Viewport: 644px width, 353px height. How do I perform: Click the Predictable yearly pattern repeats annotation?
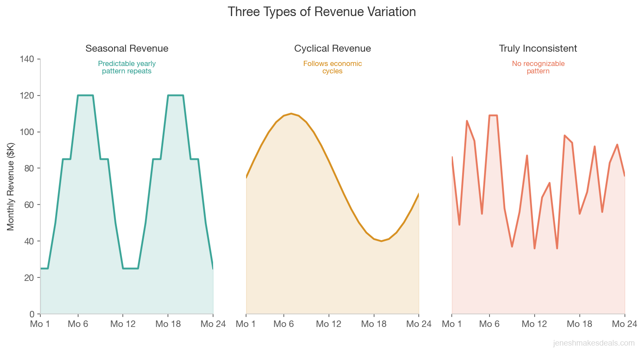[126, 67]
